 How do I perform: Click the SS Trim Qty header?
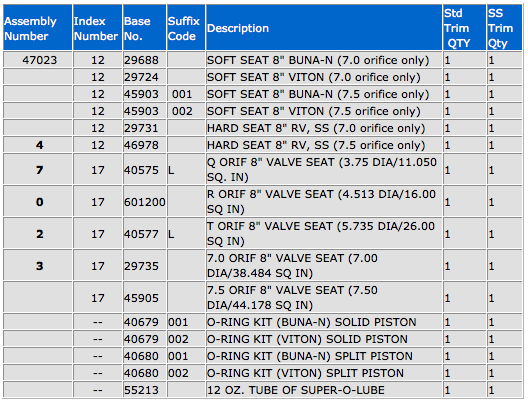(504, 28)
